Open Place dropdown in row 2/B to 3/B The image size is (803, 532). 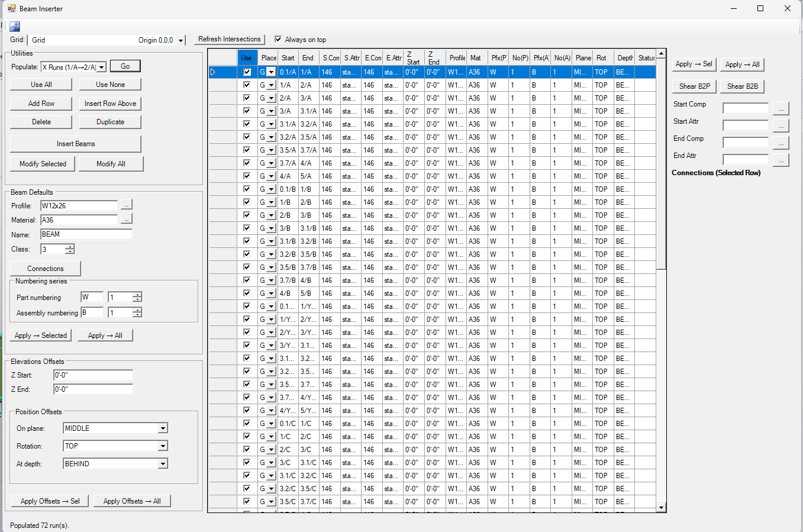[271, 215]
